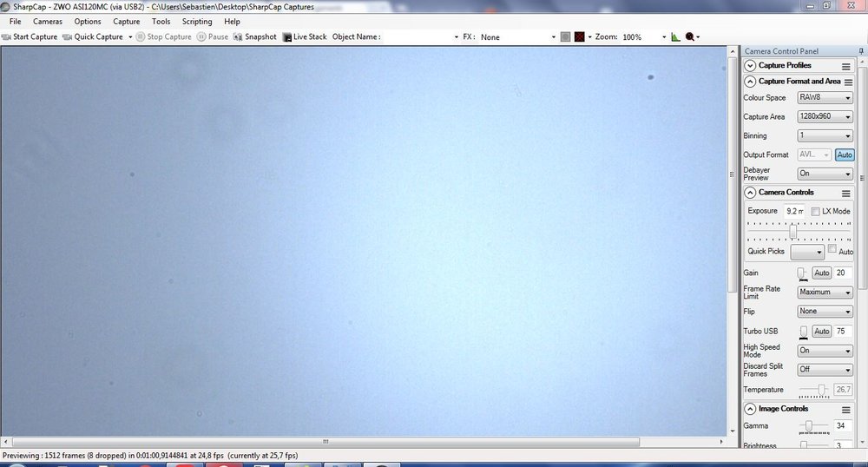Open the Quick Capture dropdown arrow
868x467 pixels.
click(x=130, y=37)
